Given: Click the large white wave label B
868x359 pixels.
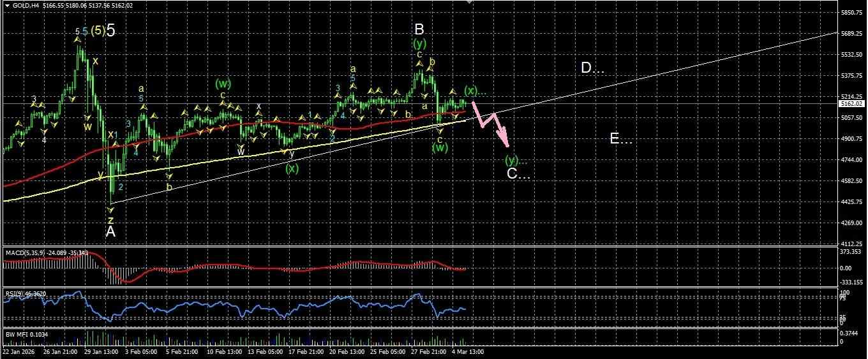Looking at the screenshot, I should click(419, 29).
